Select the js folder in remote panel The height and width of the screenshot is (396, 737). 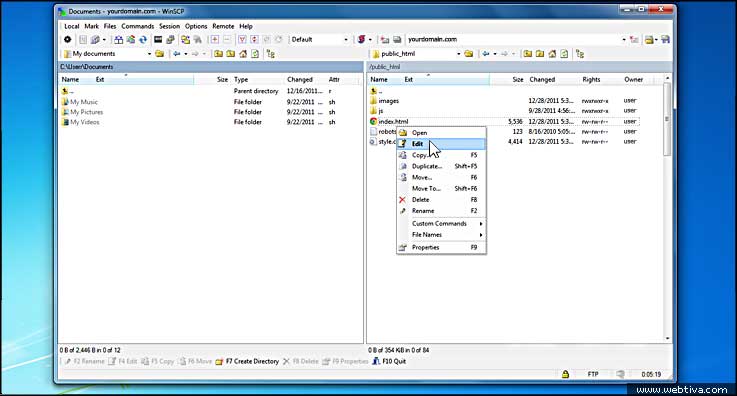click(380, 111)
